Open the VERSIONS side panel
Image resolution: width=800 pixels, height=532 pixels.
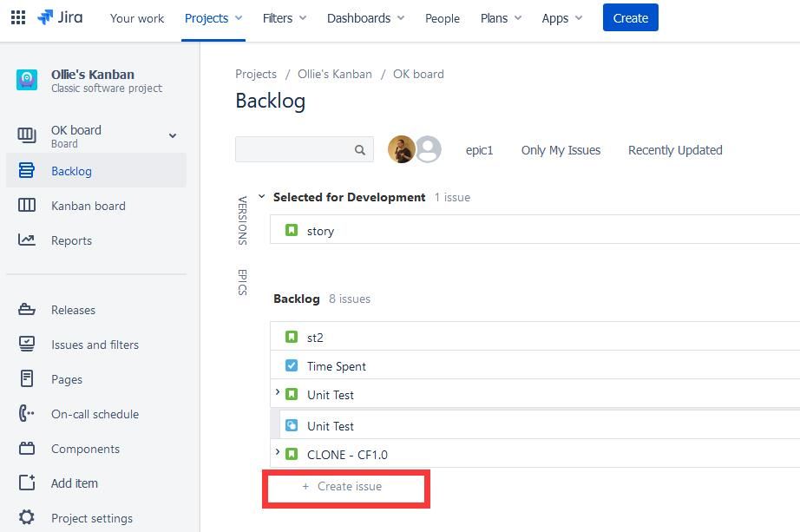(x=242, y=220)
